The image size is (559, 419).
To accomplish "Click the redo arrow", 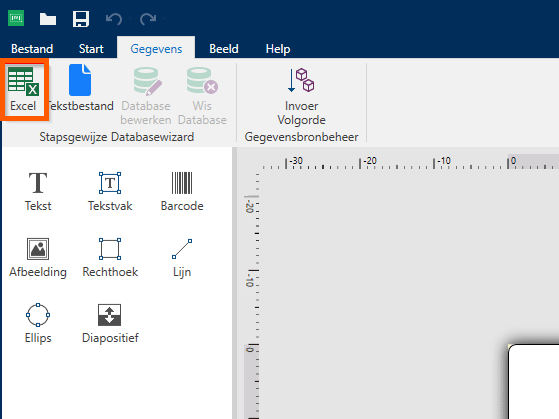I will (x=148, y=19).
